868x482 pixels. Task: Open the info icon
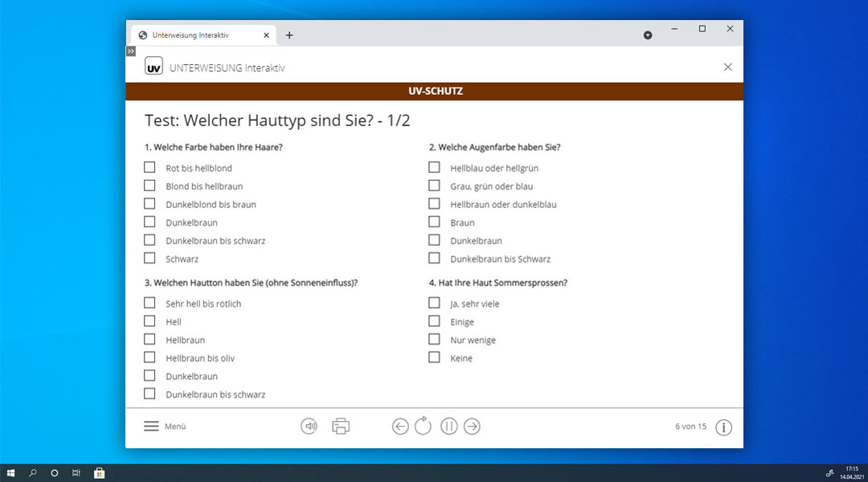tap(723, 427)
